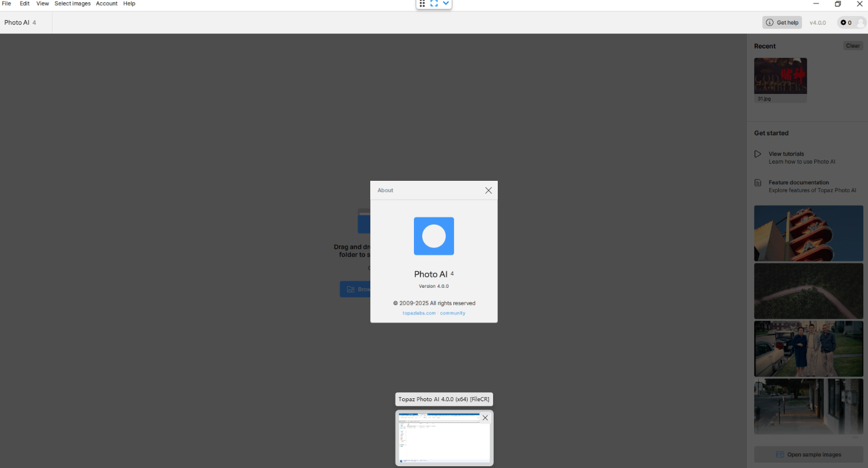This screenshot has height=468, width=868.
Task: Open the View menu
Action: [x=43, y=4]
